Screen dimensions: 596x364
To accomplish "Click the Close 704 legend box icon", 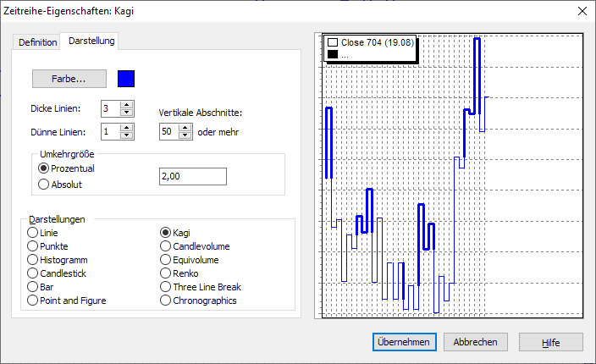I will pyautogui.click(x=333, y=41).
